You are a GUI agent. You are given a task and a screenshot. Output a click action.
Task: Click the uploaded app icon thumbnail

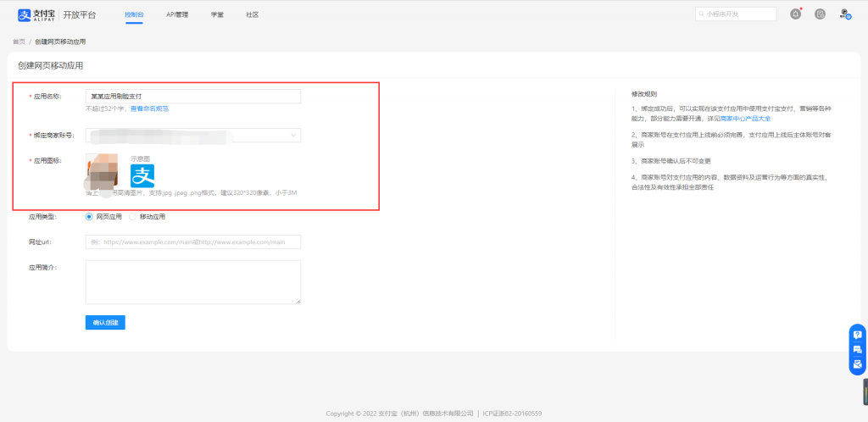[102, 171]
